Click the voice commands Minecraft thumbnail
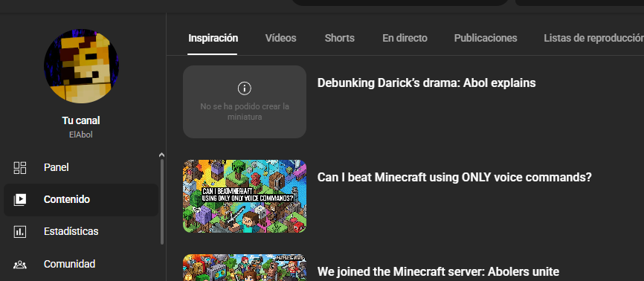 (245, 196)
